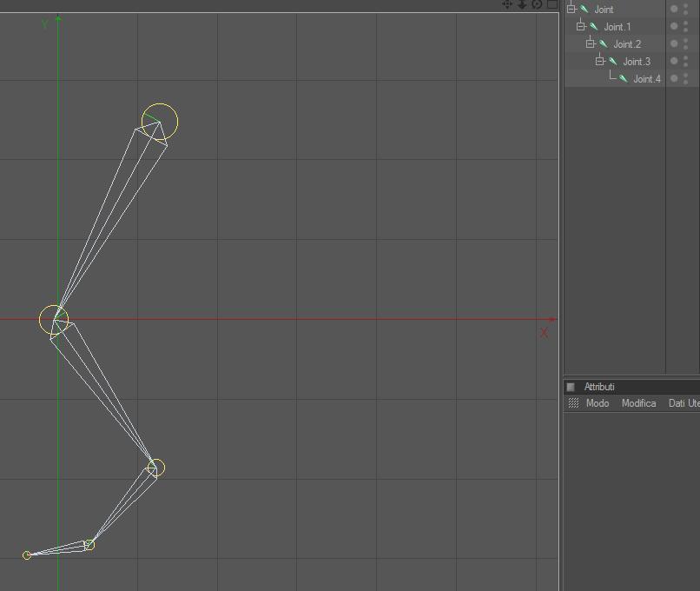The image size is (700, 591).
Task: Collapse the Joint.2 tree node
Action: point(591,43)
